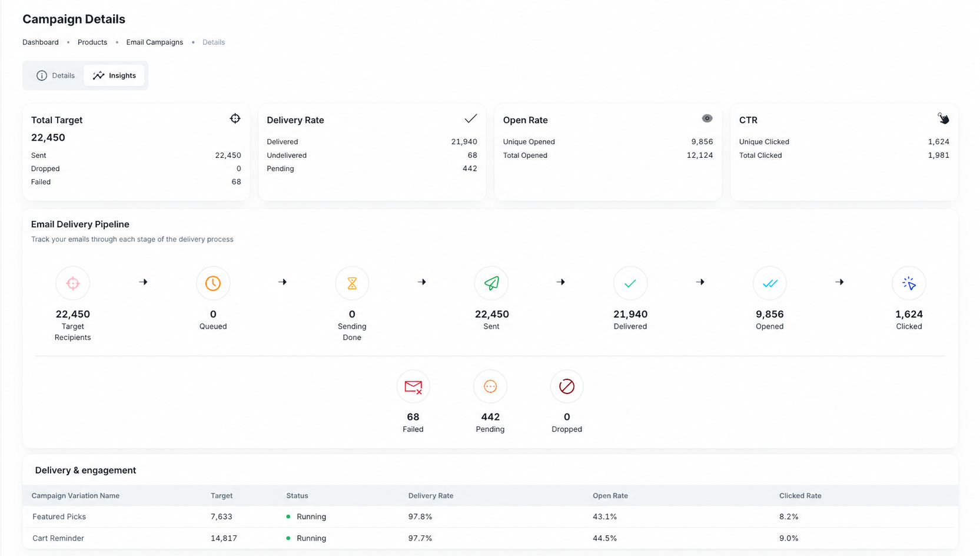
Task: Click the Delivery Rate column header
Action: pos(431,496)
